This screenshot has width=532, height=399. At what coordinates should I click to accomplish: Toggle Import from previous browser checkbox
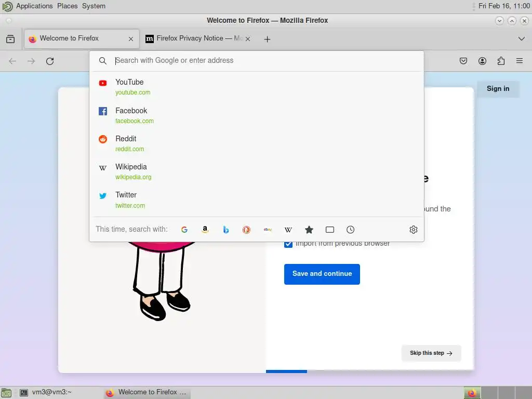[x=288, y=244]
